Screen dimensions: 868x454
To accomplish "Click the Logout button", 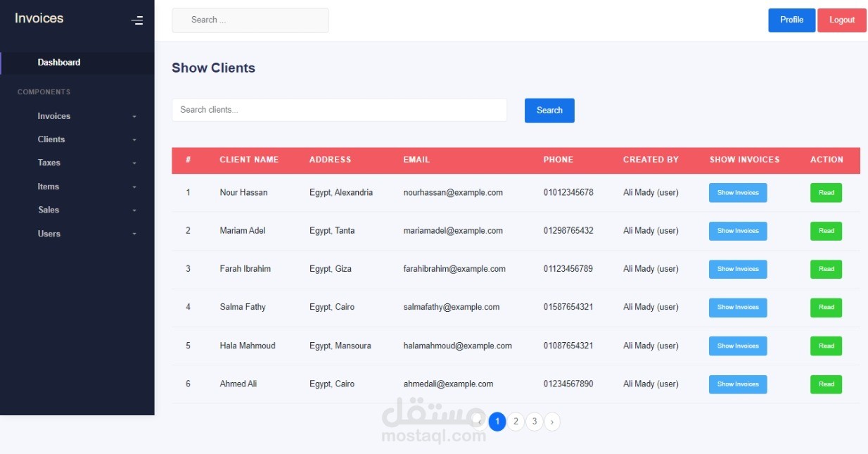I will (842, 20).
